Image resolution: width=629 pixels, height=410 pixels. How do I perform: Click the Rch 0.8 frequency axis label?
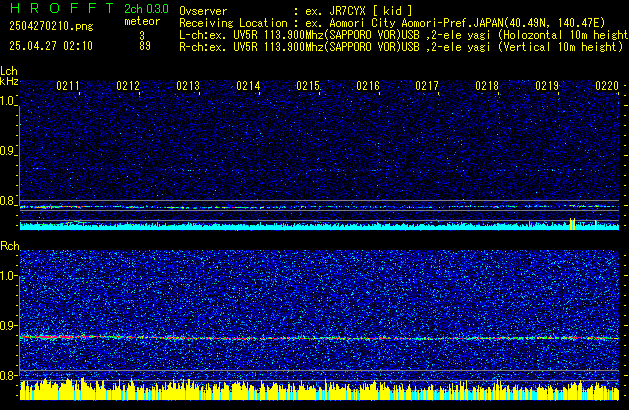[7, 375]
